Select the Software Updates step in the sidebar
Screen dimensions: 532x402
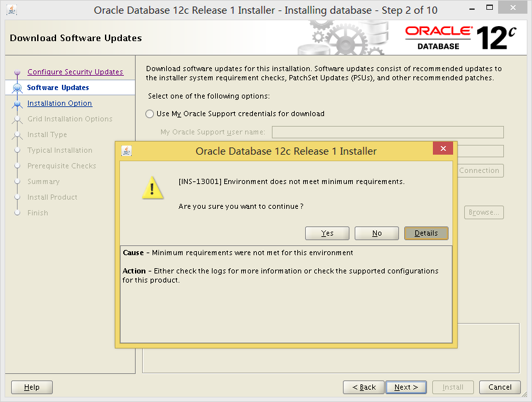tap(58, 87)
